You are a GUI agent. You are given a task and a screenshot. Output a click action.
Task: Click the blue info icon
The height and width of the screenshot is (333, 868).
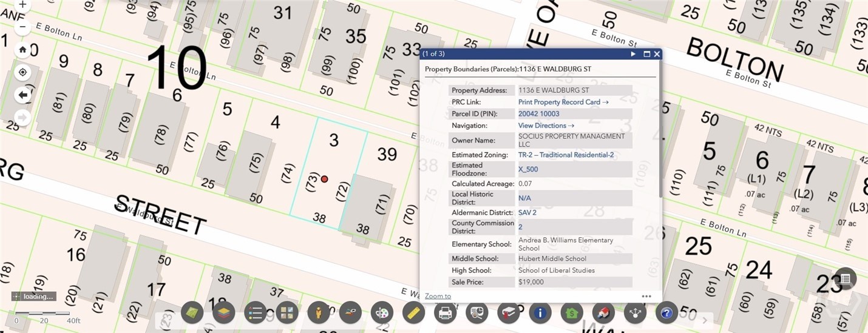tap(540, 313)
